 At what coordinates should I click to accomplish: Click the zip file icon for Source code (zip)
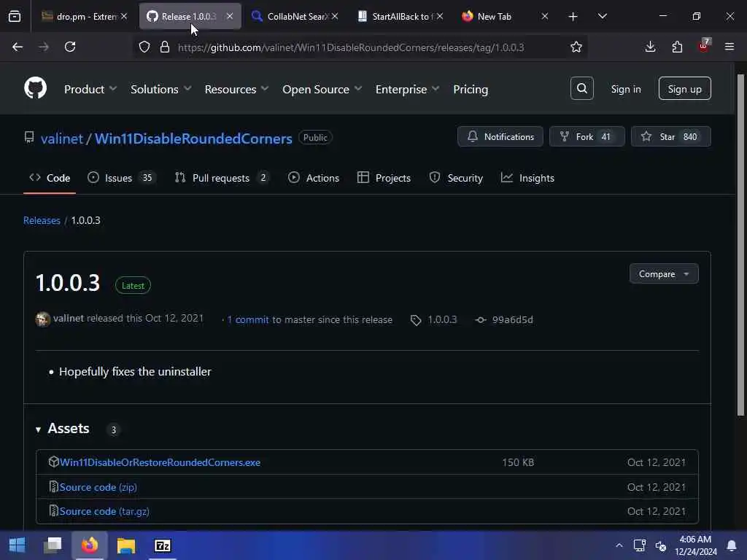click(53, 486)
